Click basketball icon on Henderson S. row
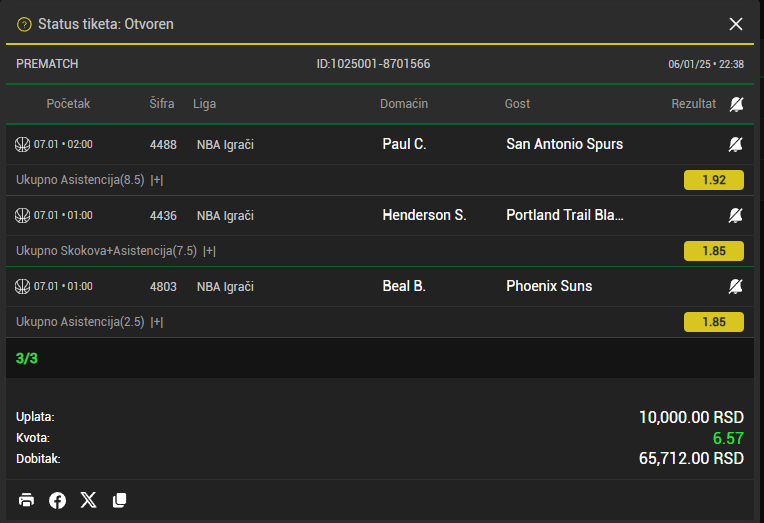Image resolution: width=764 pixels, height=523 pixels. (22, 215)
